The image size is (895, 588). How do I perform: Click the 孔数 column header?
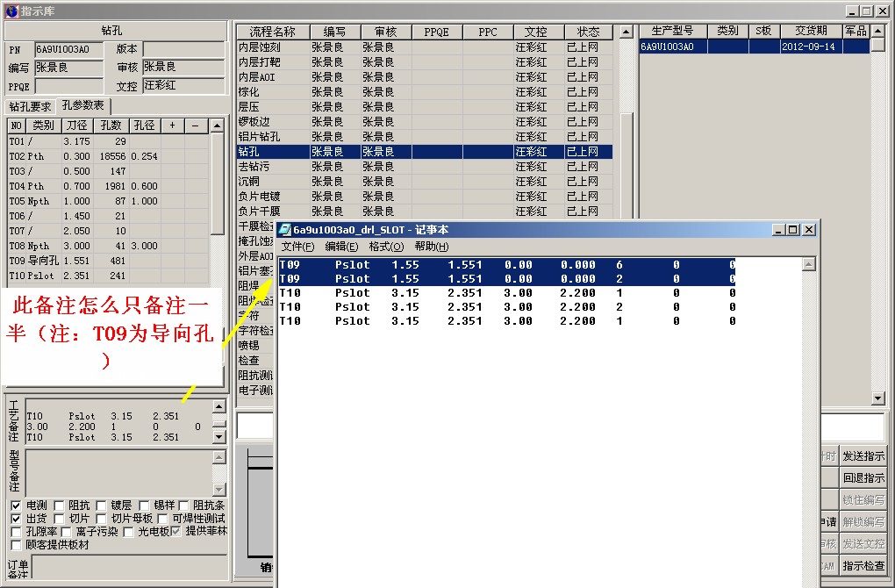[111, 125]
